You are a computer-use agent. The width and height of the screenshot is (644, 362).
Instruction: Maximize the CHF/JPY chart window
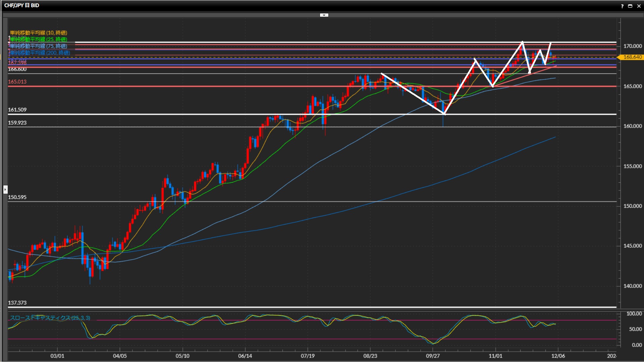(x=630, y=6)
